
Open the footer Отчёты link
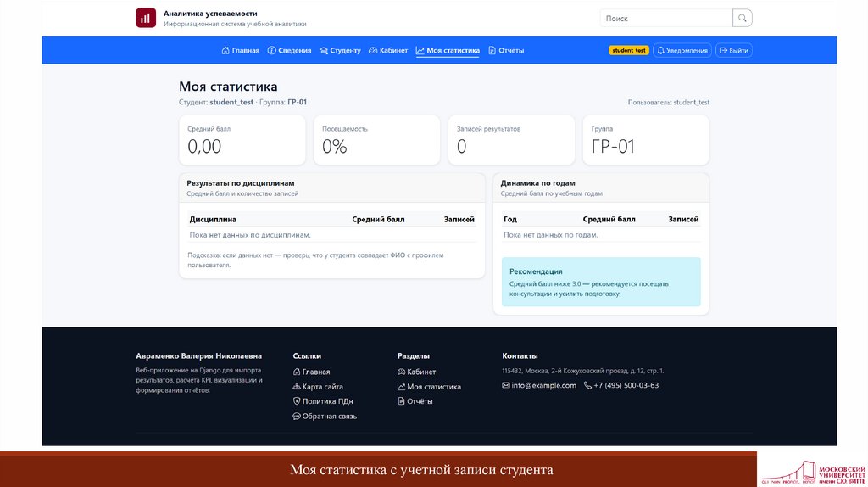click(415, 401)
